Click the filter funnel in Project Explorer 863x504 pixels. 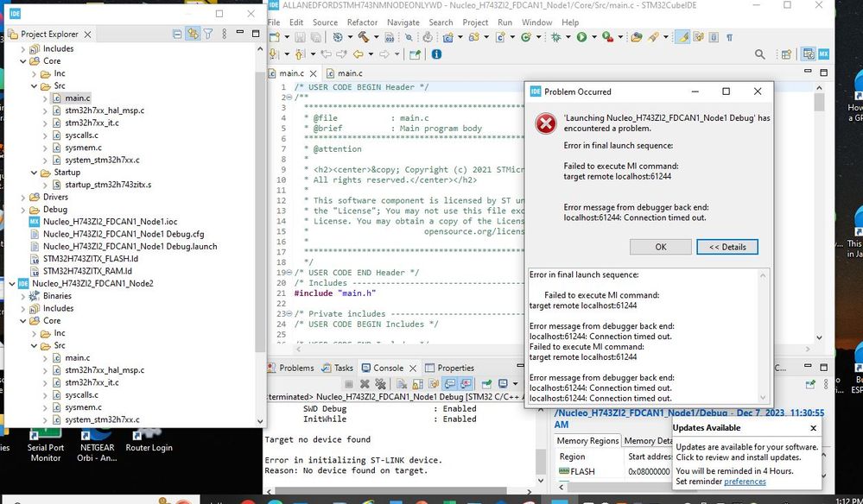(208, 34)
